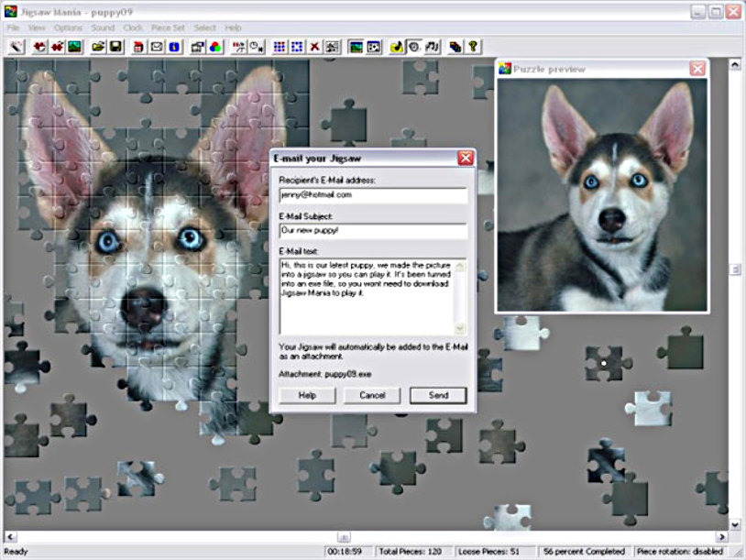Click the main window vertical scroll down arrow

(x=735, y=524)
